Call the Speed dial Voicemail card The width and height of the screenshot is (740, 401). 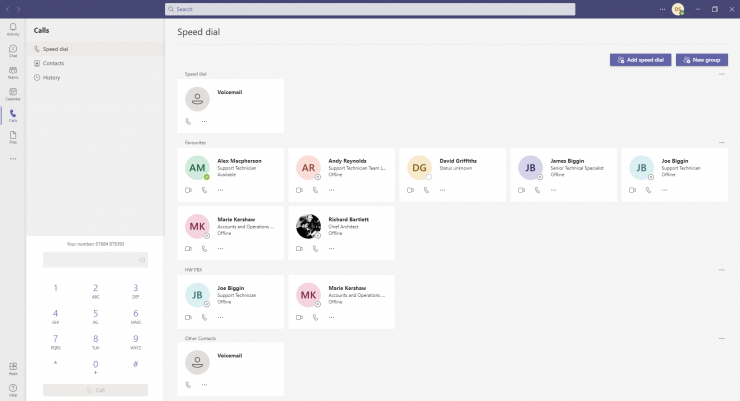click(188, 121)
